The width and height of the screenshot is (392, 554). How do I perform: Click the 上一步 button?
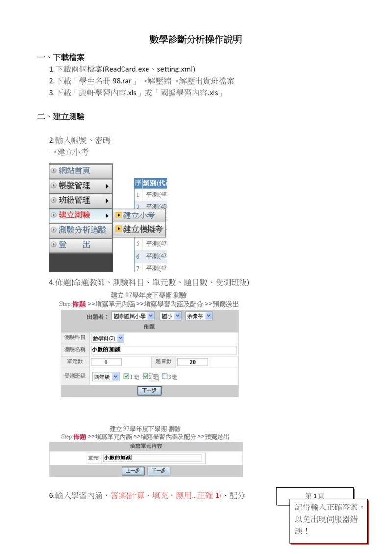133,471
